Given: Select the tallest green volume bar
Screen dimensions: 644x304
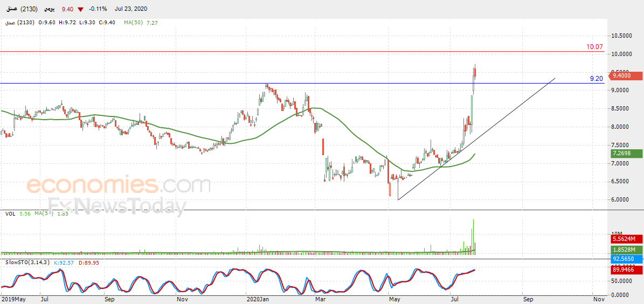Looking at the screenshot, I should [x=473, y=237].
